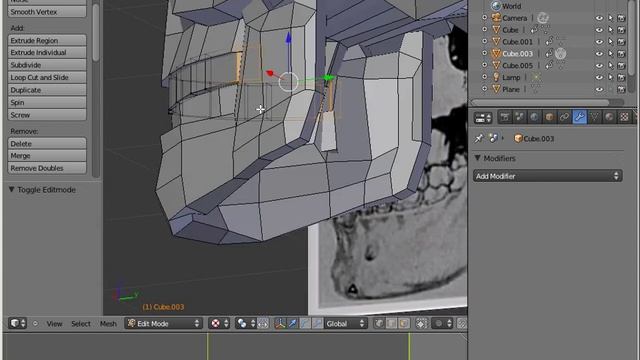Open the Object Data triangle tab icon

[x=594, y=118]
